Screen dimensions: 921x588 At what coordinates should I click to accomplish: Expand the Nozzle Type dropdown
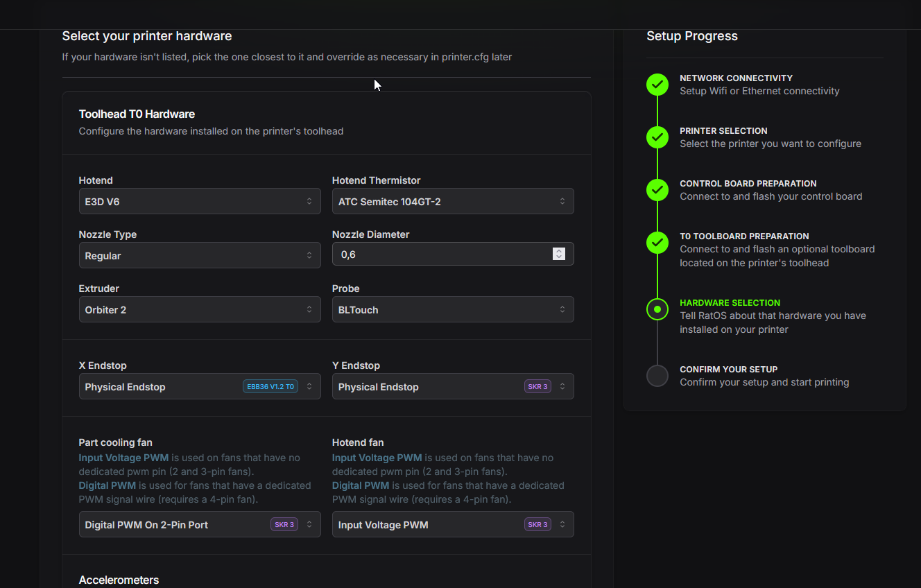pos(200,255)
